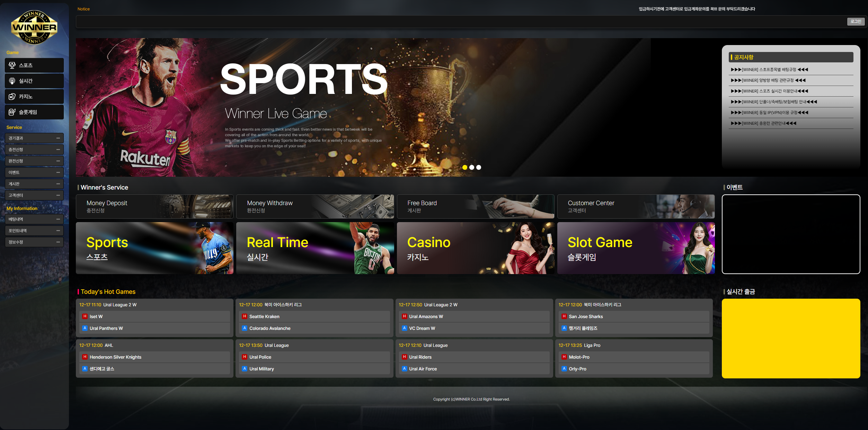
Task: Click the H badge next to Molot-Pro
Action: click(564, 357)
